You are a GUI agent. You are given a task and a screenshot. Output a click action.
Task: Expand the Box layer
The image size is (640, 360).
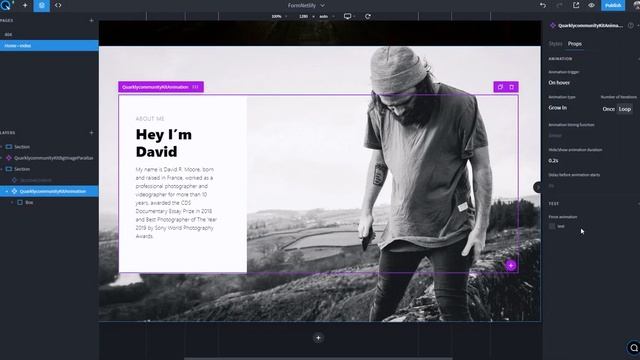[x=12, y=202]
